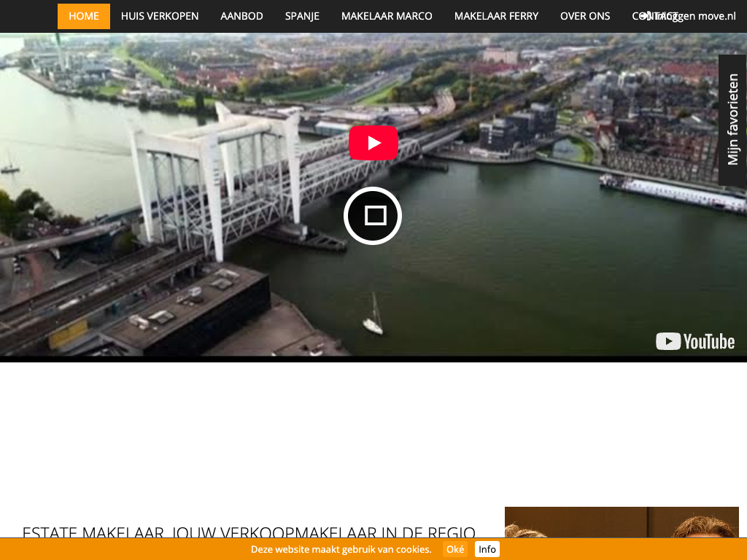The height and width of the screenshot is (560, 747).
Task: Accept cookies with the Oké button
Action: 455,549
